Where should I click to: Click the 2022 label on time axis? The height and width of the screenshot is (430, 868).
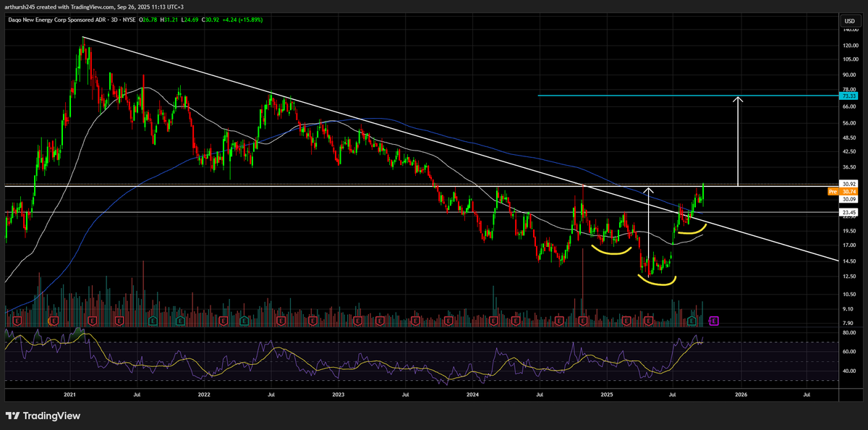point(204,396)
